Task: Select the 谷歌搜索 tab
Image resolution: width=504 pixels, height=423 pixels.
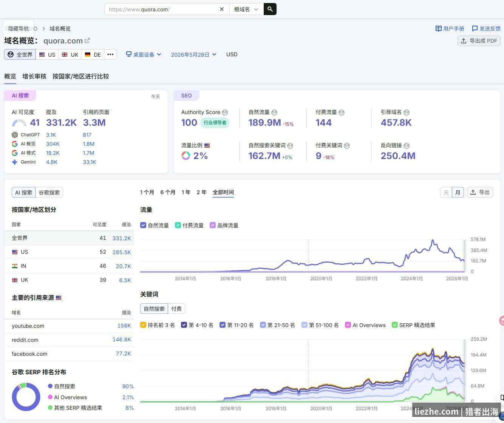Action: point(49,192)
